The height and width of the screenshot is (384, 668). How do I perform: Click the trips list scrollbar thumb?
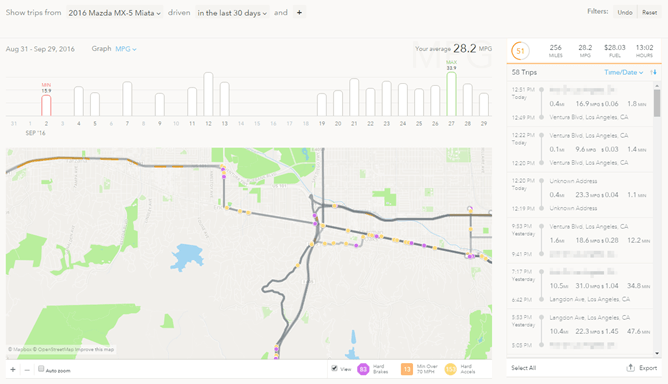coord(657,103)
